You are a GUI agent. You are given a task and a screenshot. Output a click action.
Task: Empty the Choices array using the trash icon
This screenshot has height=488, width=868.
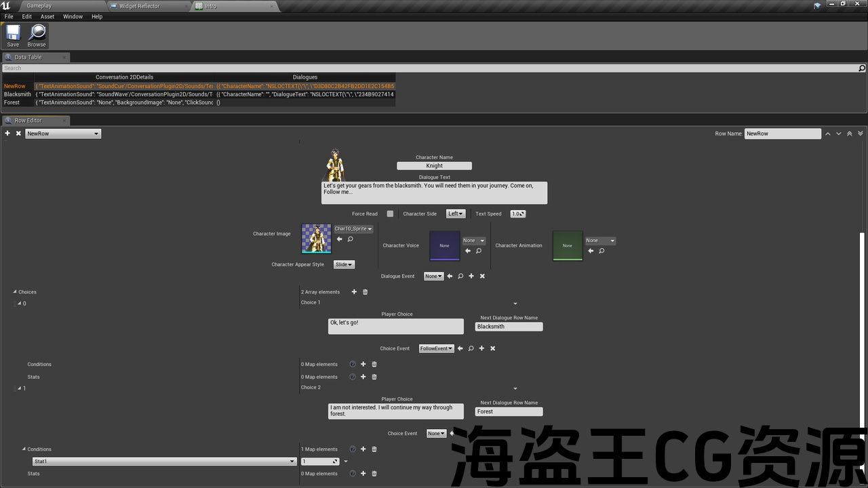click(366, 292)
